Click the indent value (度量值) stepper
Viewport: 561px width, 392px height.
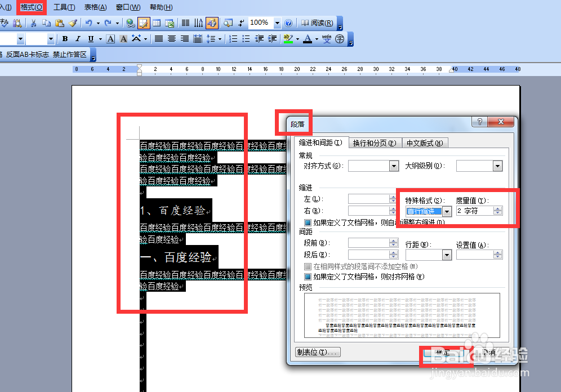point(498,211)
